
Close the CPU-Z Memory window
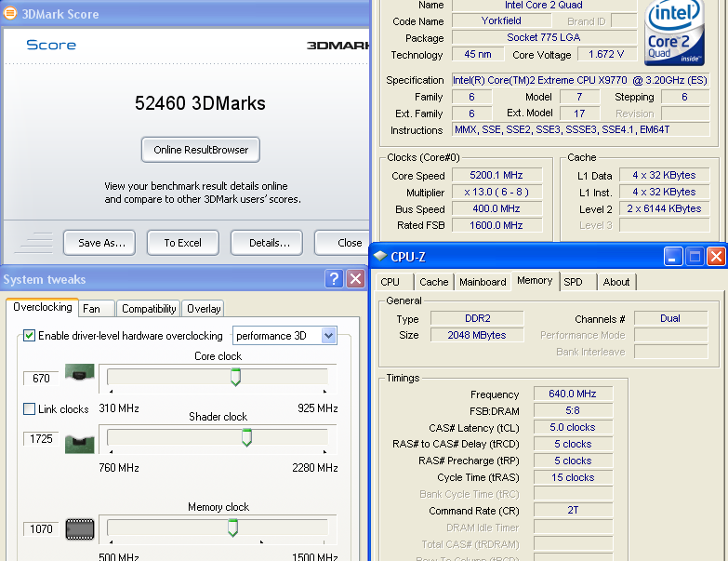716,257
